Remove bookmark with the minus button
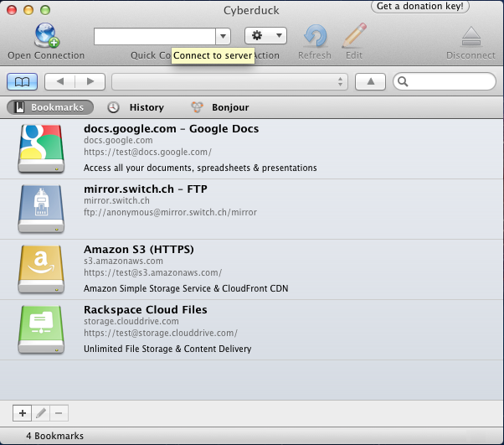The image size is (504, 445). coord(59,413)
